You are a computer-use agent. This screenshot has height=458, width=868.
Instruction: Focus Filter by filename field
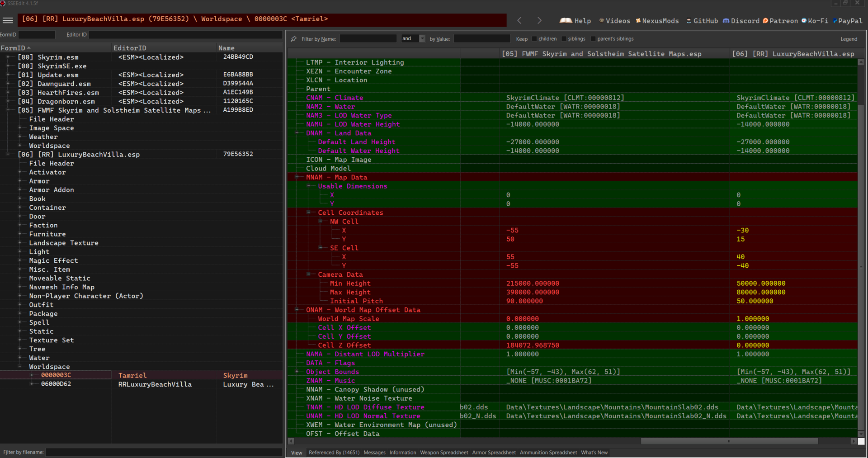[164, 452]
